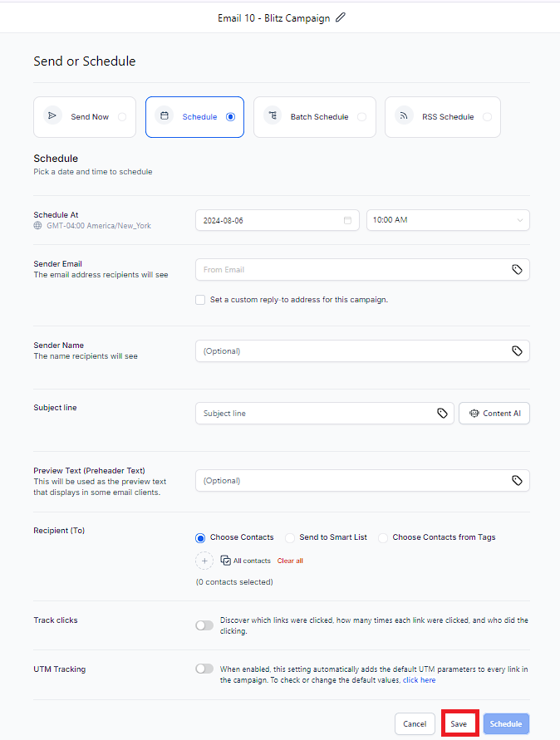This screenshot has height=740, width=560.
Task: Click the pencil icon to rename campaign
Action: [341, 18]
